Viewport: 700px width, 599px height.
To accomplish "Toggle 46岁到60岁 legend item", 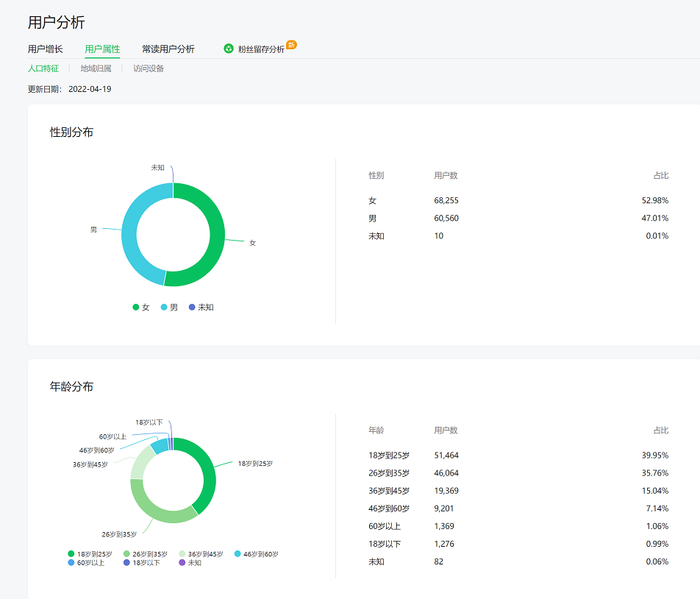I will 256,554.
